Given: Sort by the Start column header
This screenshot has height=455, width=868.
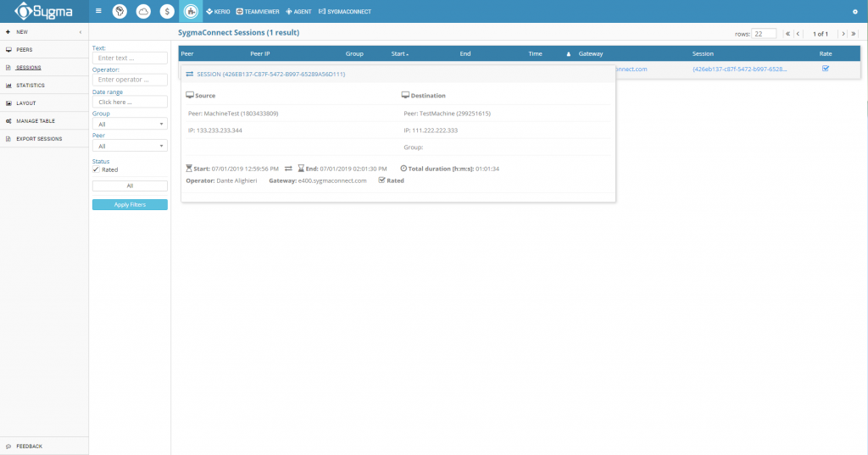Looking at the screenshot, I should click(400, 53).
